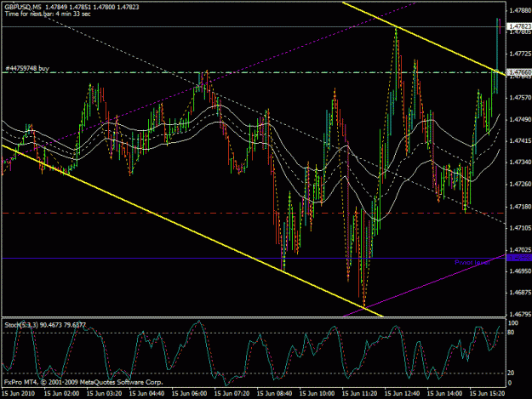Screen dimensions: 532x399
Task: Click the '15 Jun 12:40' time label
Action: (403, 393)
